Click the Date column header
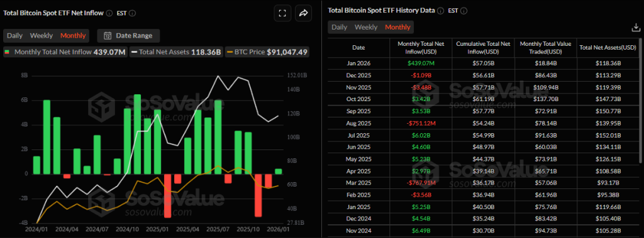The width and height of the screenshot is (644, 238). 358,48
